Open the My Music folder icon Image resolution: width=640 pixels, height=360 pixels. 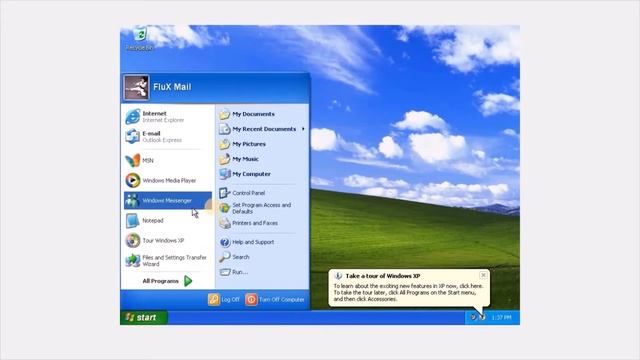pyautogui.click(x=224, y=159)
